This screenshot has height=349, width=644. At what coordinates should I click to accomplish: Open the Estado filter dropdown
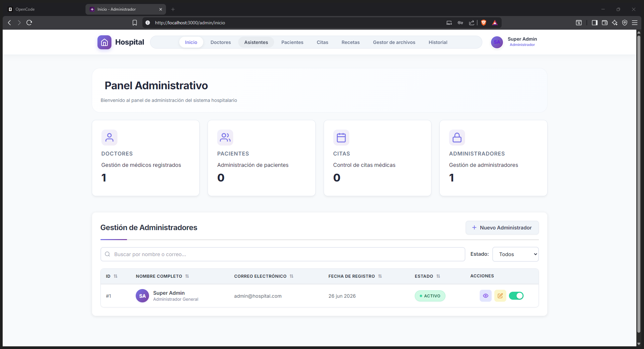tap(516, 254)
